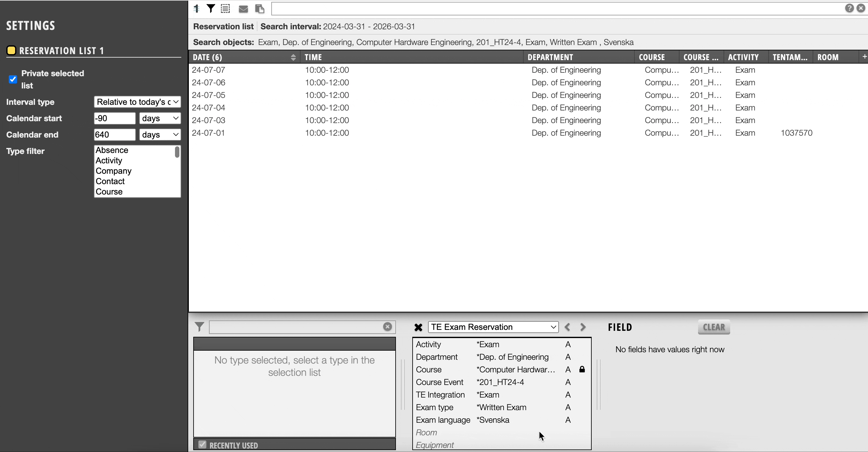Toggle the Private selected list checkbox
Image resolution: width=868 pixels, height=452 pixels.
coord(13,79)
